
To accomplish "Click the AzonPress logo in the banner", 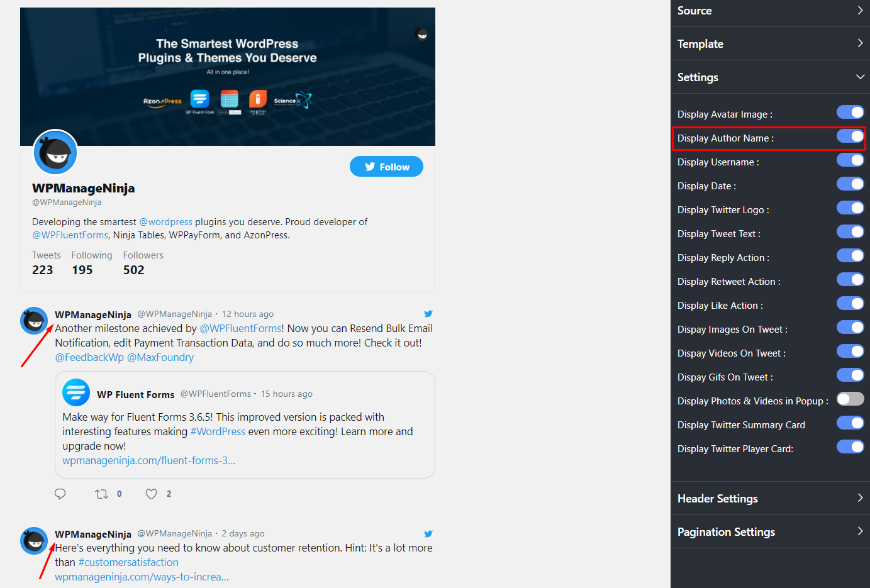I will click(162, 101).
